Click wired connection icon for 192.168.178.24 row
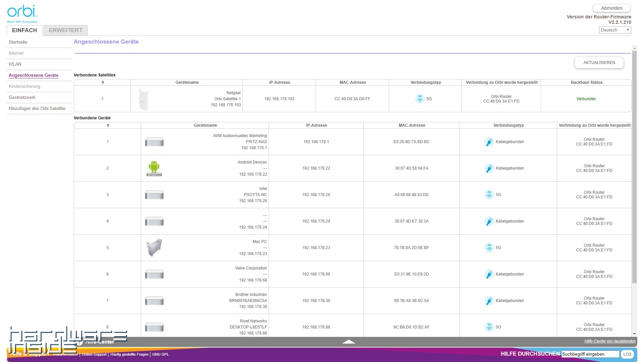This screenshot has width=644, height=362. click(489, 221)
